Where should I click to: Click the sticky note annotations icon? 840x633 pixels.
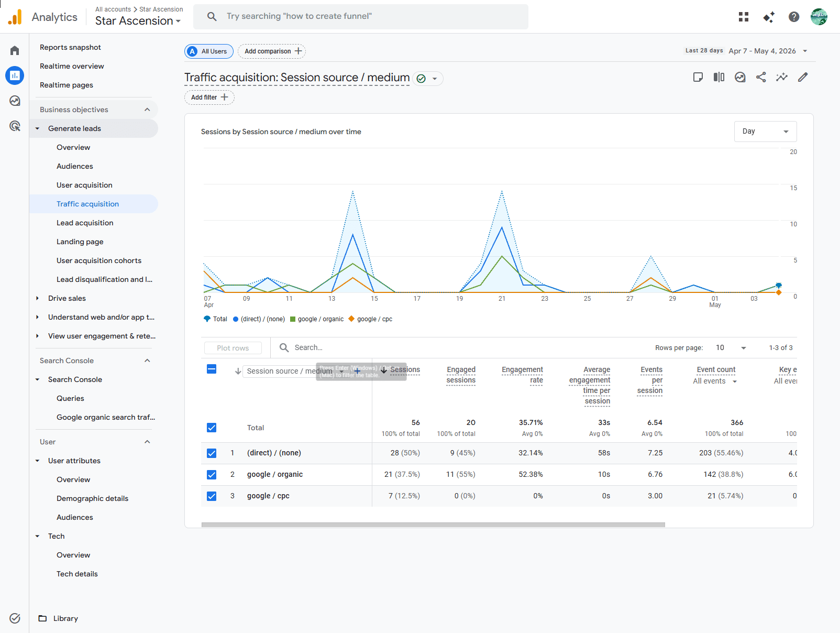click(x=698, y=78)
